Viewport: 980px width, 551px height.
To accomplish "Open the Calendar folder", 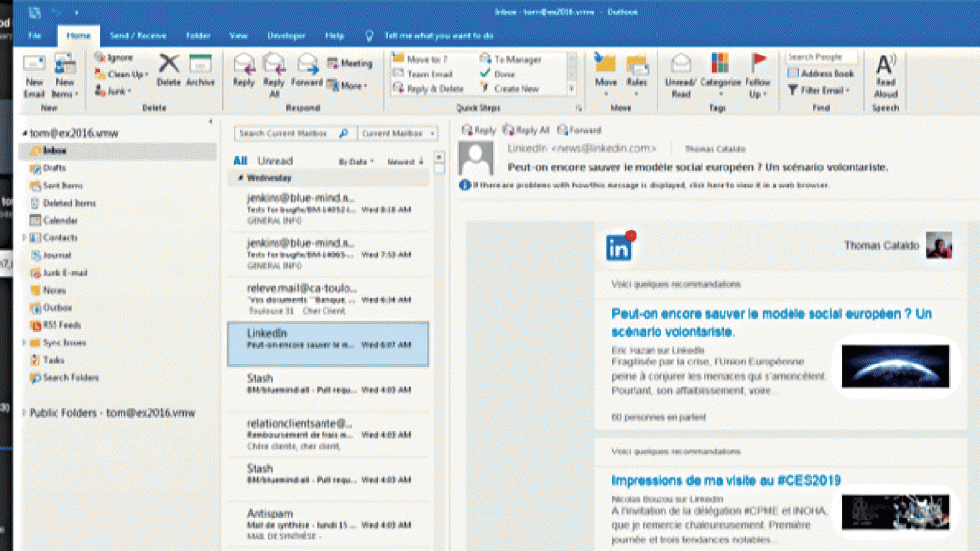I will tap(60, 221).
